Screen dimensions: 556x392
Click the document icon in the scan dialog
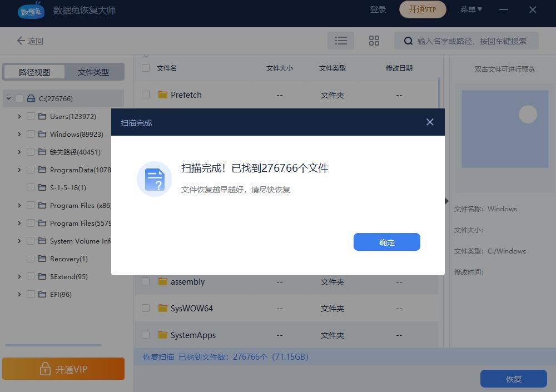pos(154,179)
